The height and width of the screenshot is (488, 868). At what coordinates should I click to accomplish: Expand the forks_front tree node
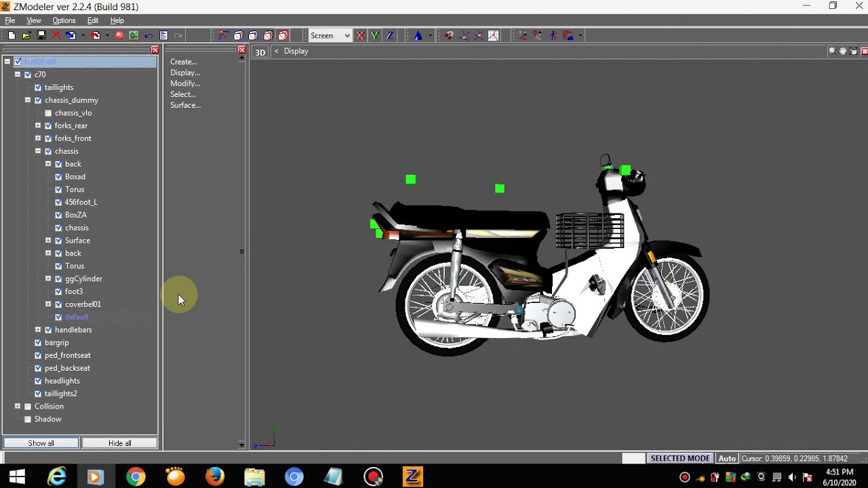click(38, 138)
